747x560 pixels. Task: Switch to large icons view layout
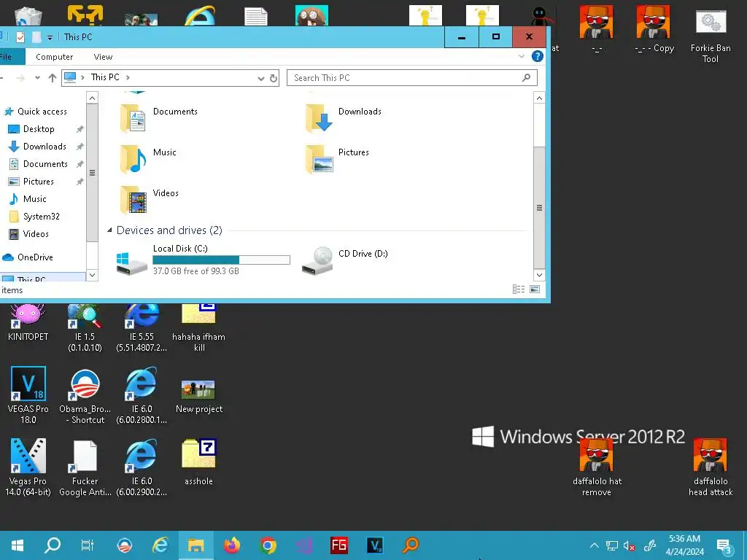point(535,289)
